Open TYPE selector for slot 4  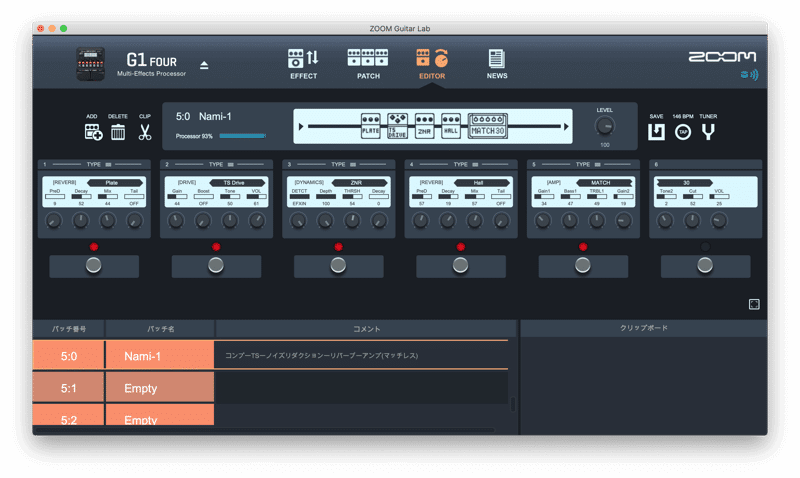(466, 164)
